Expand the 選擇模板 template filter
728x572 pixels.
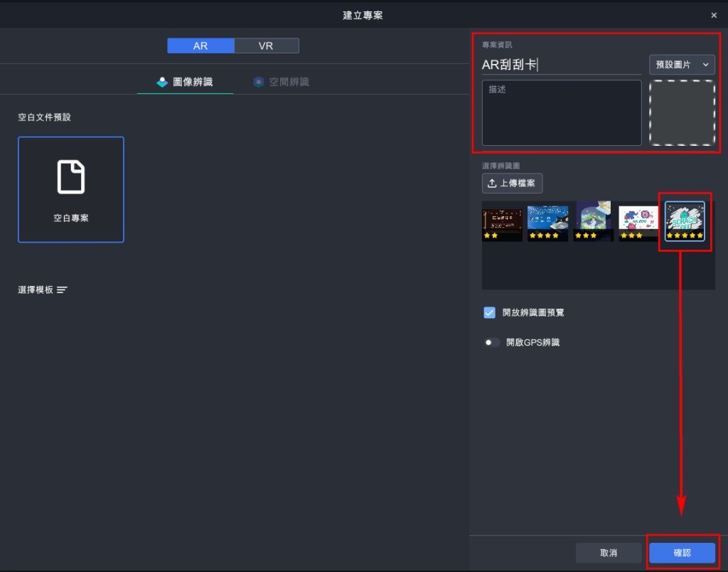click(43, 290)
